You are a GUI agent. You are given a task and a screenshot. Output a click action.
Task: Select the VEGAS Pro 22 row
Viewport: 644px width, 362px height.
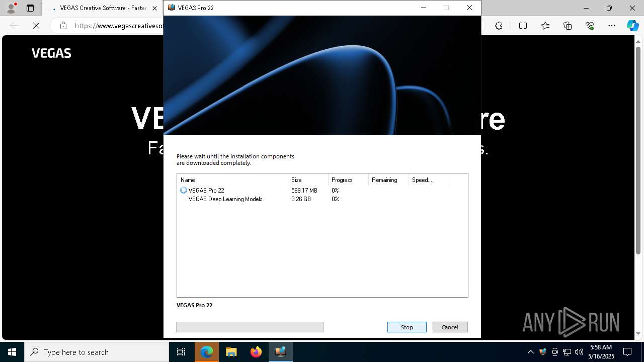click(322, 191)
